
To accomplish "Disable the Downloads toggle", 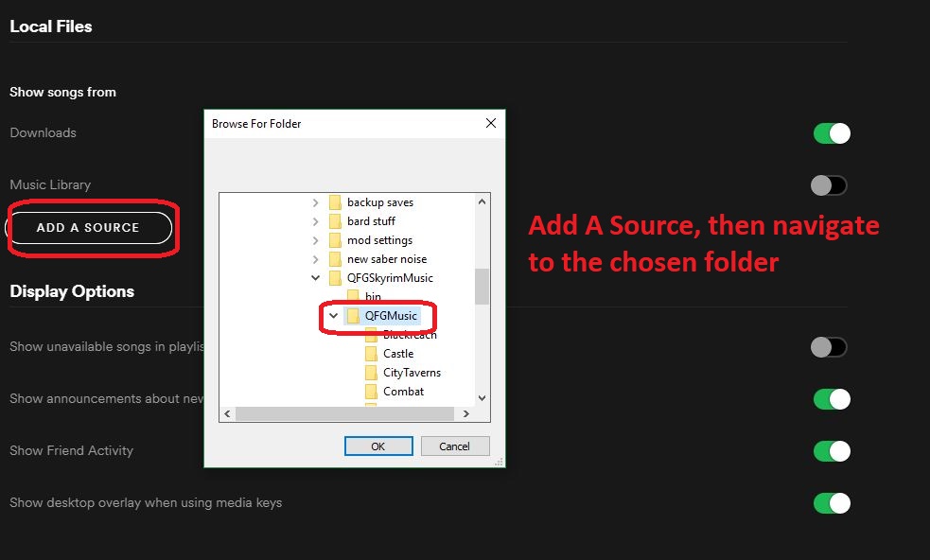I will tap(831, 132).
